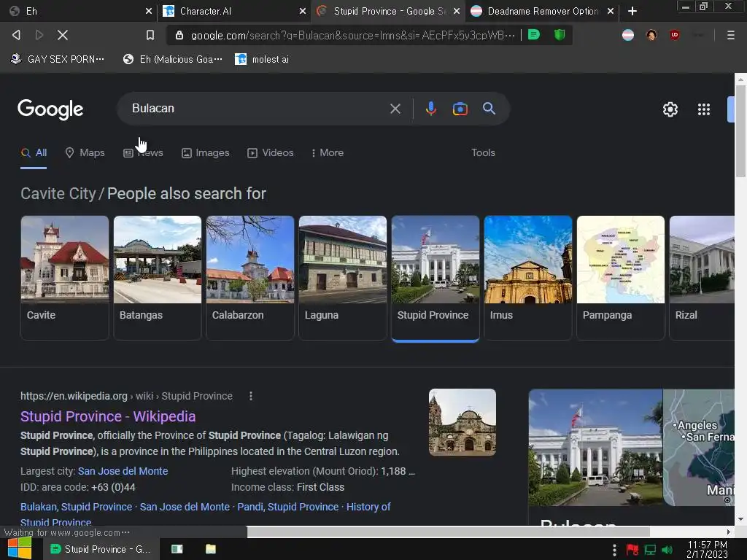The width and height of the screenshot is (747, 560).
Task: Select the Pampanga map card
Action: 620,278
